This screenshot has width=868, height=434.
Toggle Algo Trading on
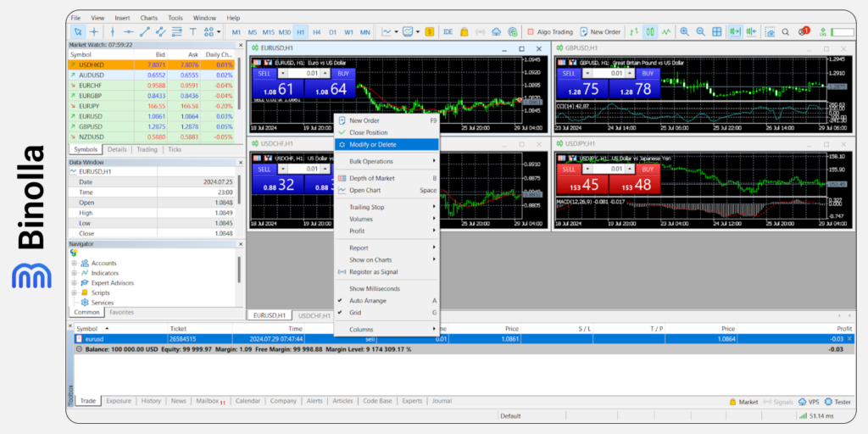(x=549, y=31)
